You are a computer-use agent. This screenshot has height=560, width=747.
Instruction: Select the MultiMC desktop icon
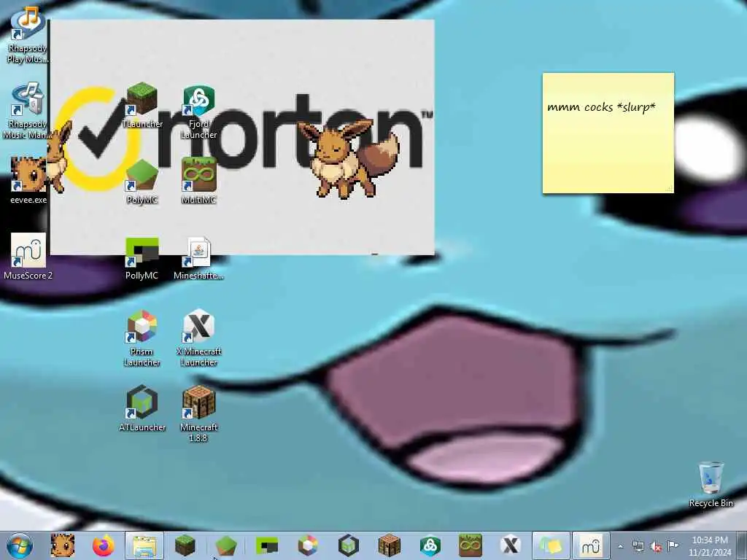click(198, 181)
